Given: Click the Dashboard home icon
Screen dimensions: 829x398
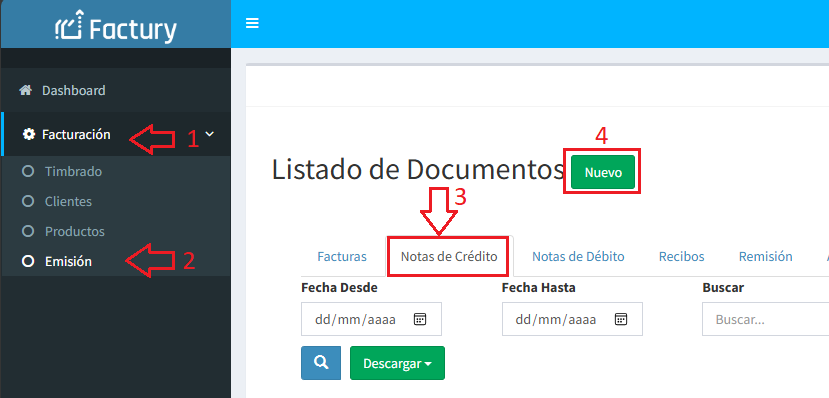Looking at the screenshot, I should tap(25, 90).
